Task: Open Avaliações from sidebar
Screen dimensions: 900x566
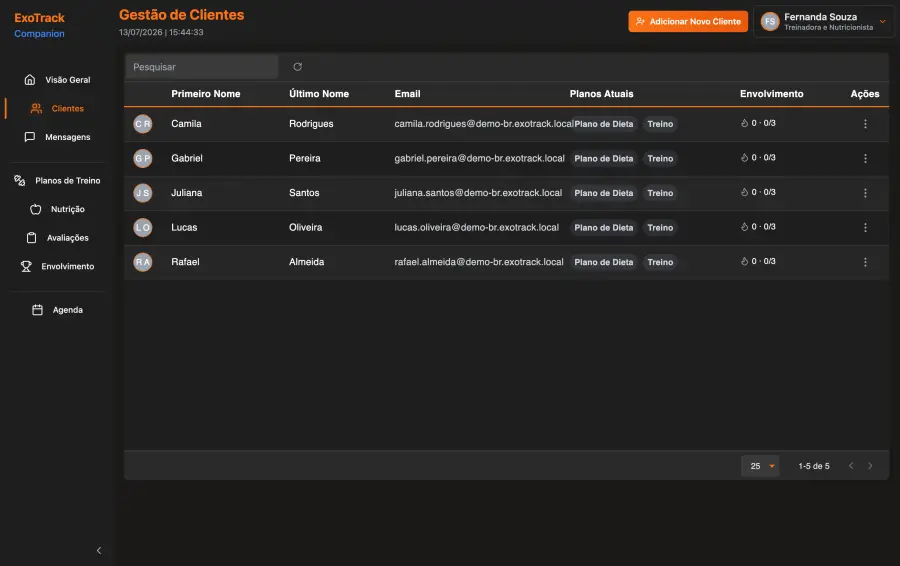Action: (x=57, y=238)
